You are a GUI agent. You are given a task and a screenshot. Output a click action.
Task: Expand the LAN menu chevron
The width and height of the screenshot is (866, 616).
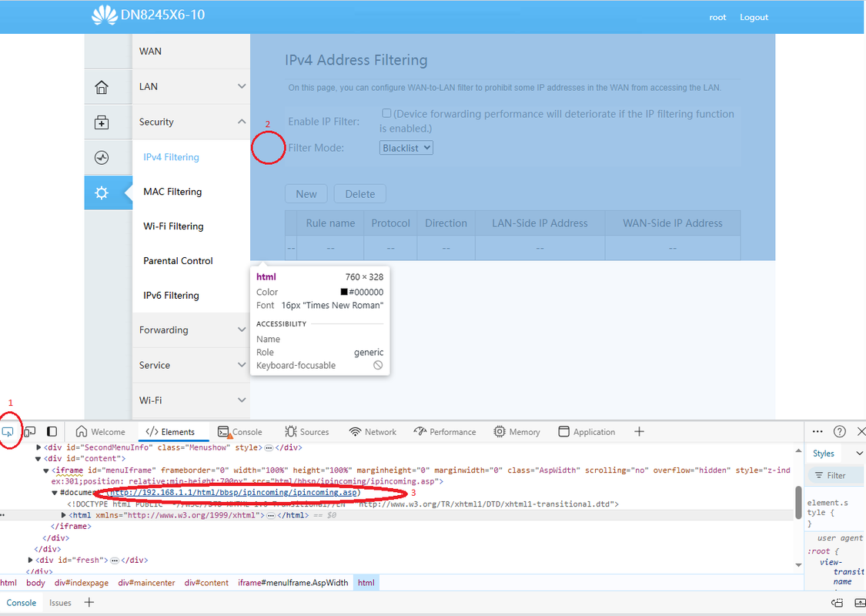pos(242,86)
